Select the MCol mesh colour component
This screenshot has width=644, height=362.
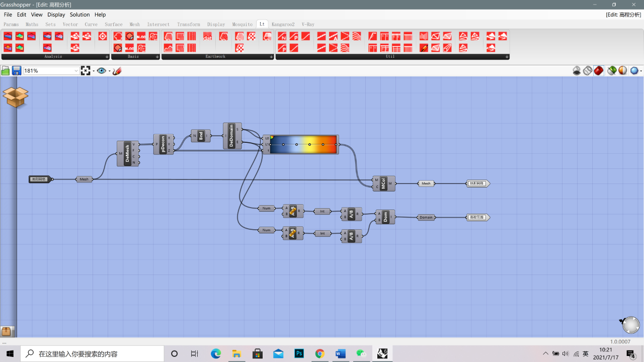(x=383, y=184)
